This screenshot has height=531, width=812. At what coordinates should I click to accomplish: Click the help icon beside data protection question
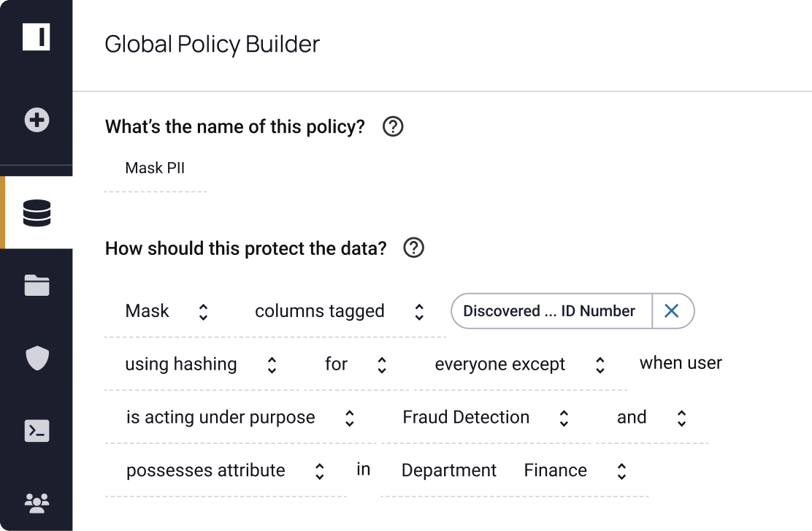point(413,248)
